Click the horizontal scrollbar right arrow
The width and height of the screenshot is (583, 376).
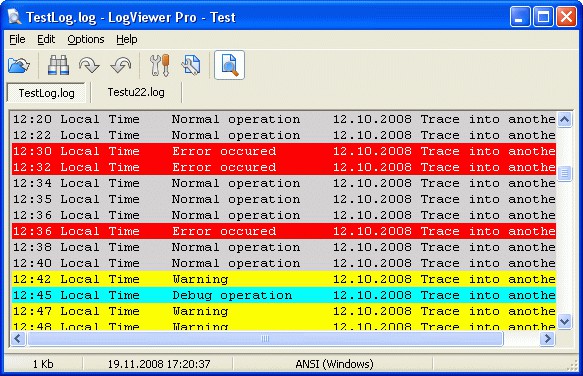click(547, 338)
